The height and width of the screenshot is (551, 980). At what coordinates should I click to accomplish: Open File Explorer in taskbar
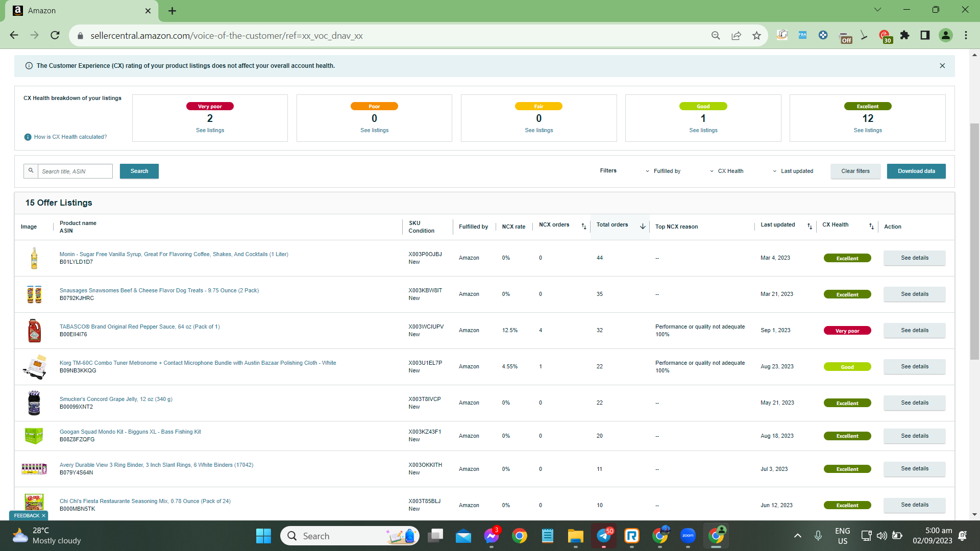click(575, 536)
